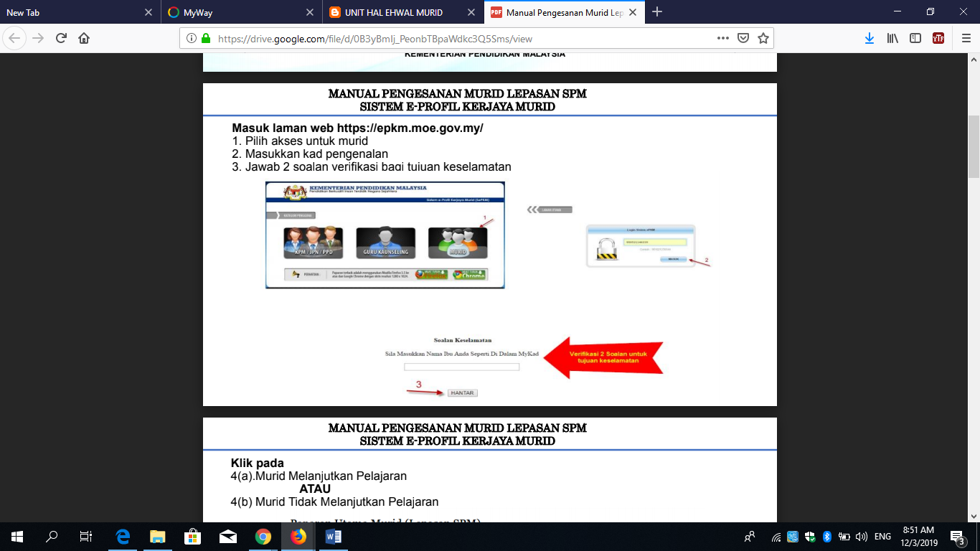
Task: Click the Firefox taskbar icon
Action: click(x=298, y=536)
